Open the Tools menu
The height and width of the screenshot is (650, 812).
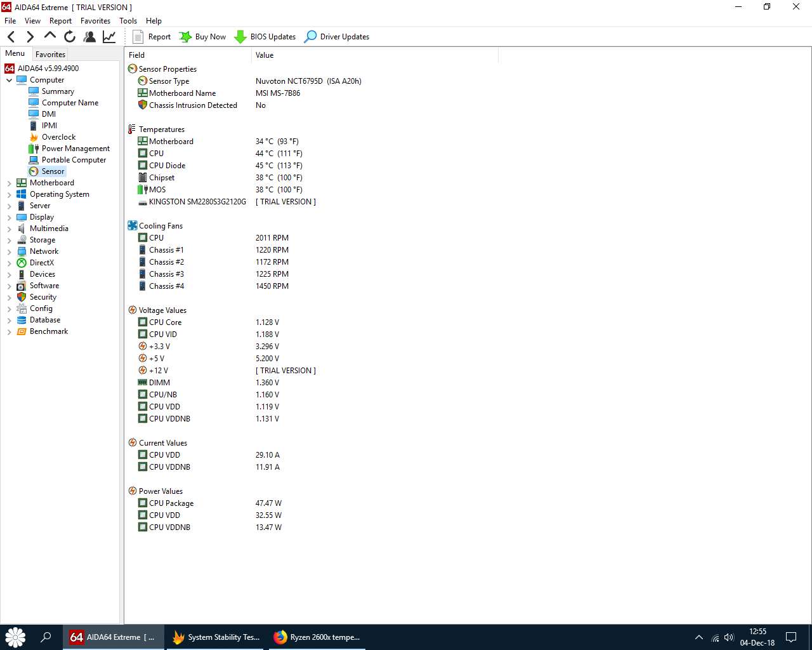[x=128, y=21]
